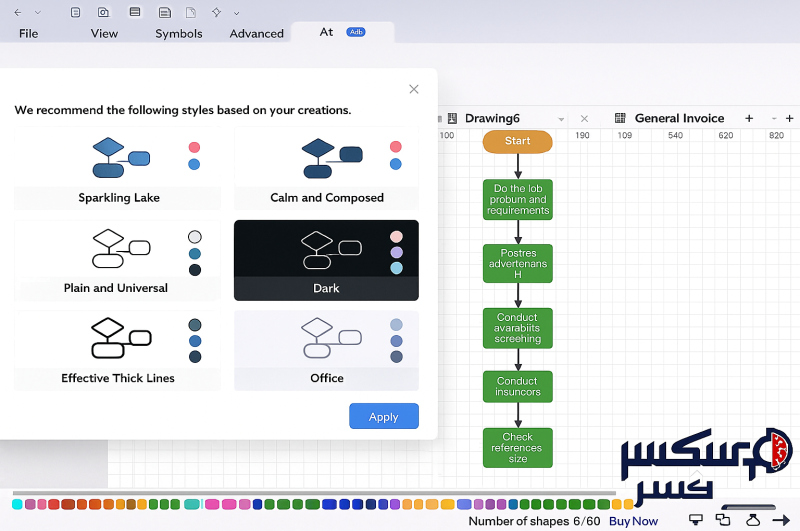Close the style recommendation dialog
Viewport: 800px width, 531px height.
(x=414, y=89)
